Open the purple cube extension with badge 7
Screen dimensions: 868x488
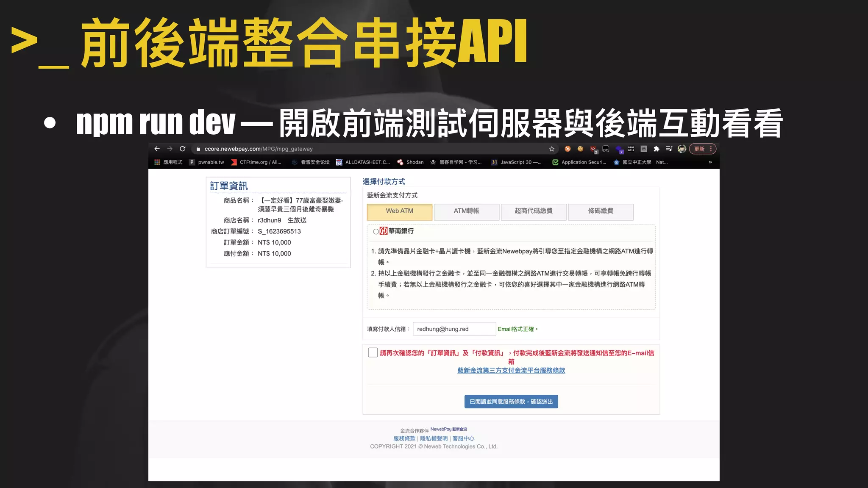click(619, 149)
